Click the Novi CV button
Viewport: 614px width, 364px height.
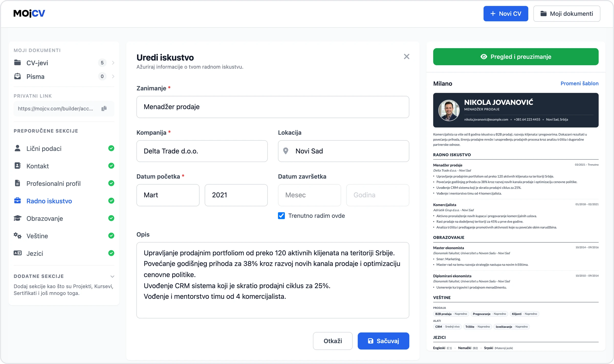point(506,14)
